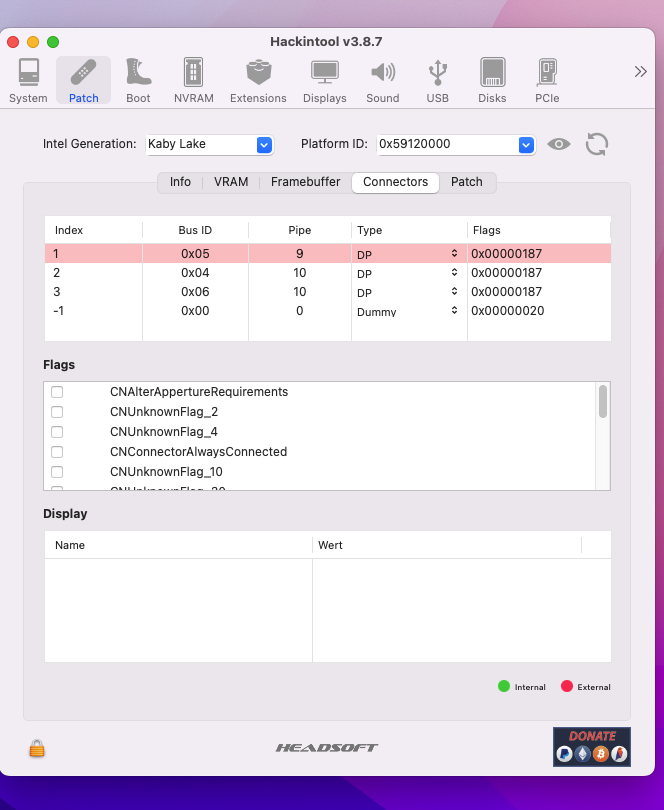The height and width of the screenshot is (810, 664).
Task: Select Bus ID cell 0x04
Action: pyautogui.click(x=195, y=273)
